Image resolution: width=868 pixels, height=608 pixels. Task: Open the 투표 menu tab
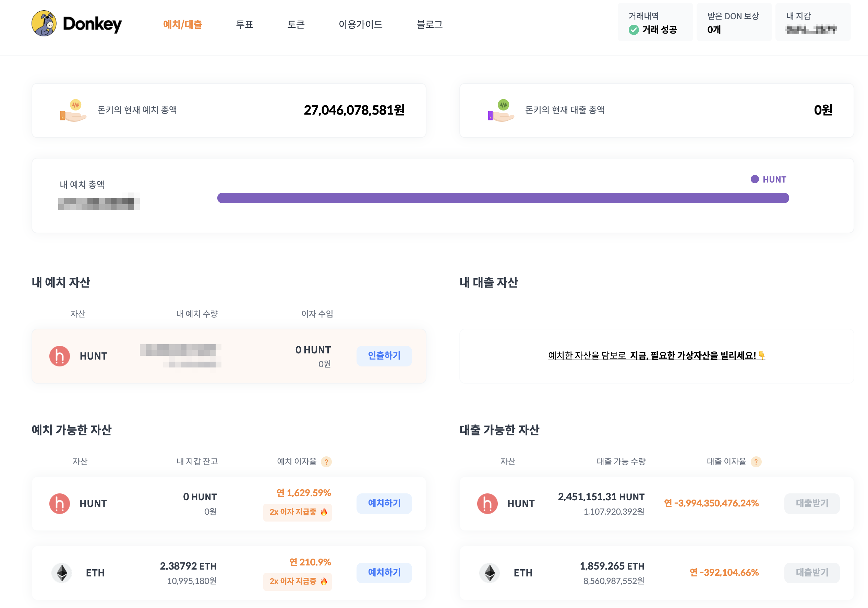pyautogui.click(x=245, y=25)
